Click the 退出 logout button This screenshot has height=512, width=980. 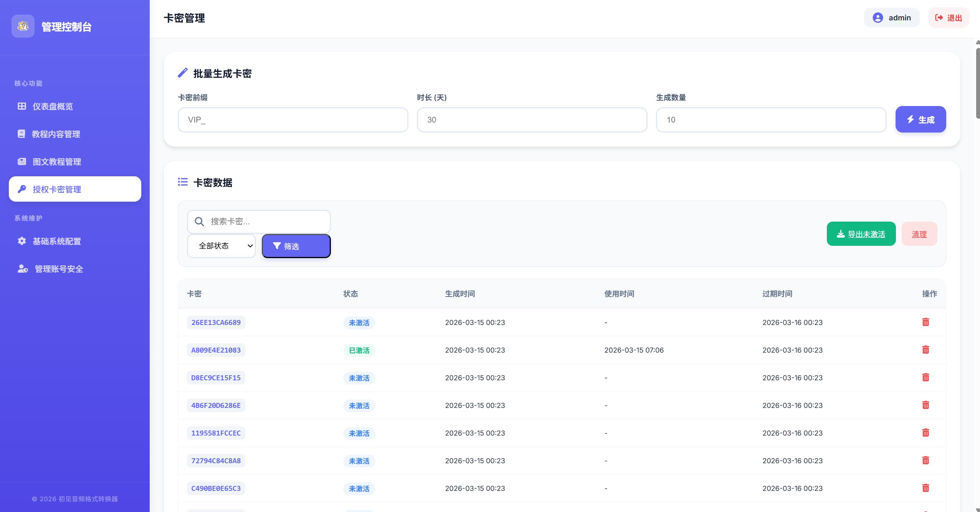pos(949,18)
